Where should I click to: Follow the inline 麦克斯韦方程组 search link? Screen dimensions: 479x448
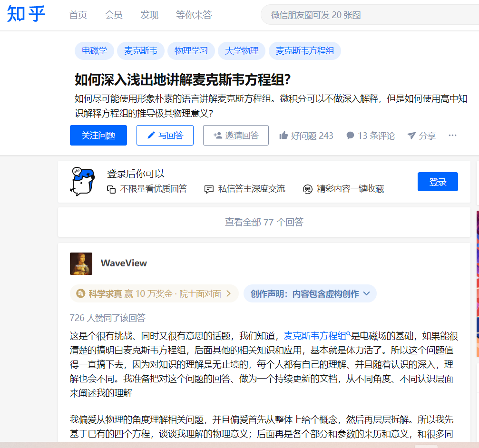coord(317,336)
